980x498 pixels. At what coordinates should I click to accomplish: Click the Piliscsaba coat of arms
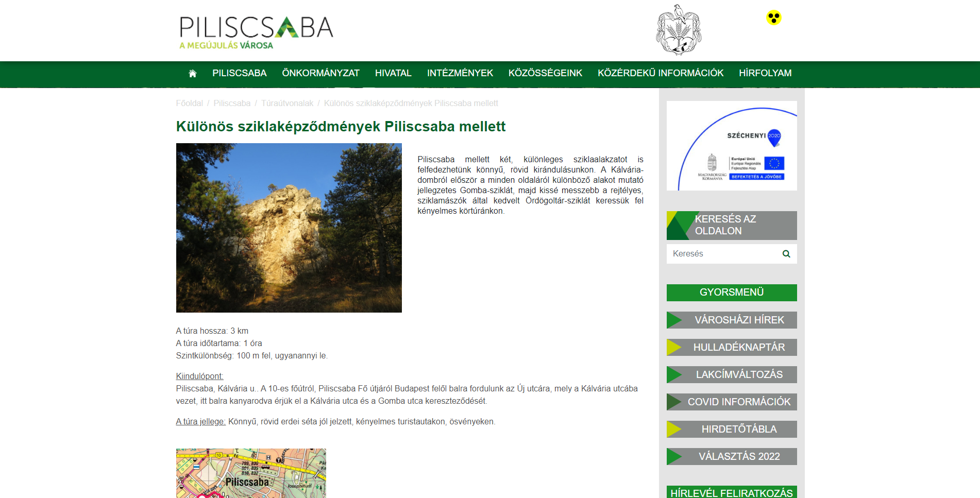point(678,30)
